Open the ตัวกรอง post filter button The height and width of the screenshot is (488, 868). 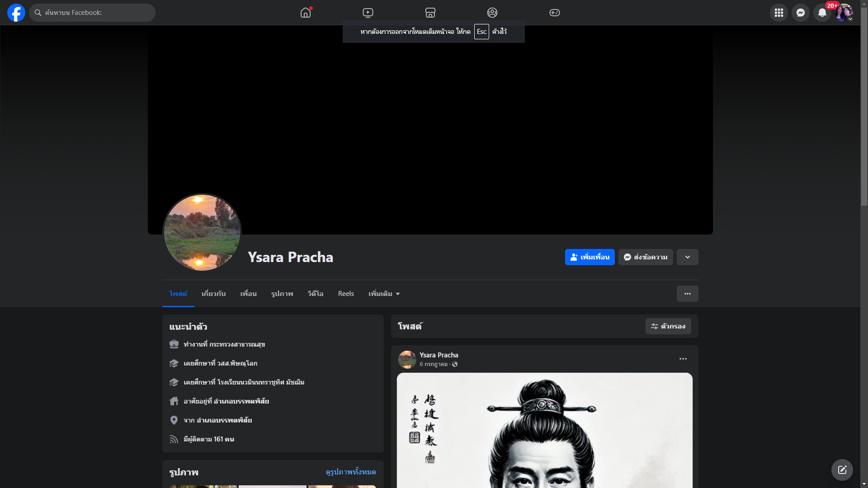click(668, 326)
